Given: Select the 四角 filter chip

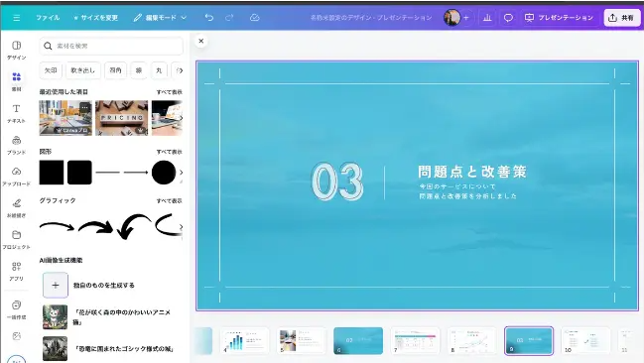Looking at the screenshot, I should click(115, 70).
